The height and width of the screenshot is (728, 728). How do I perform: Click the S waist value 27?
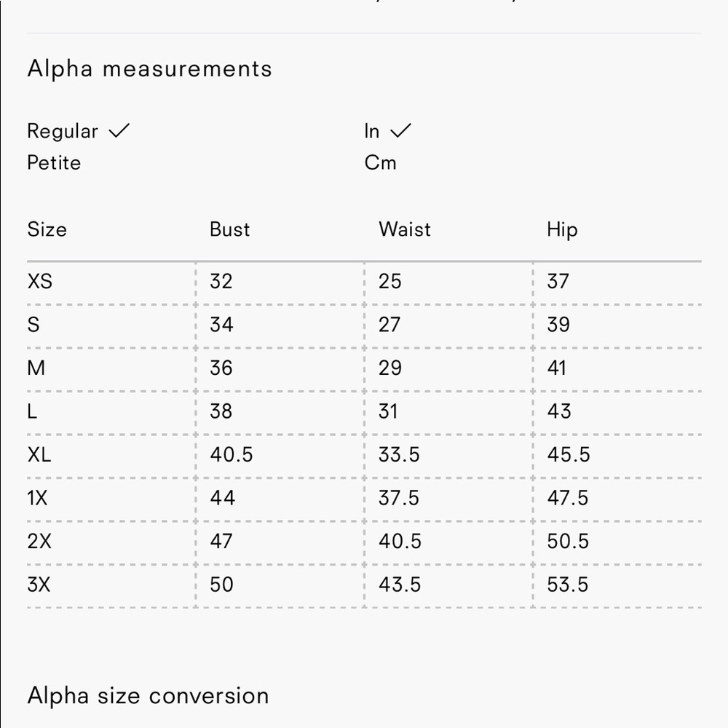389,325
